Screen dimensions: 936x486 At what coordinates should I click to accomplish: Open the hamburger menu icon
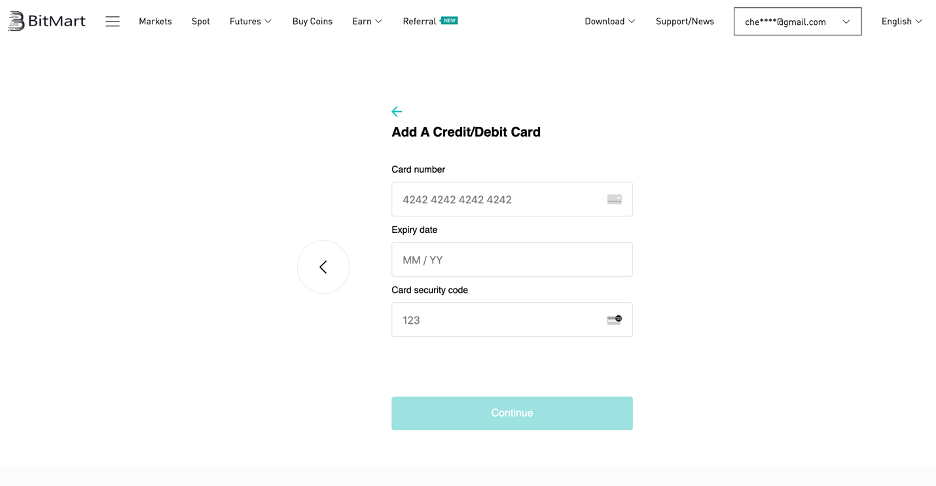[x=112, y=21]
